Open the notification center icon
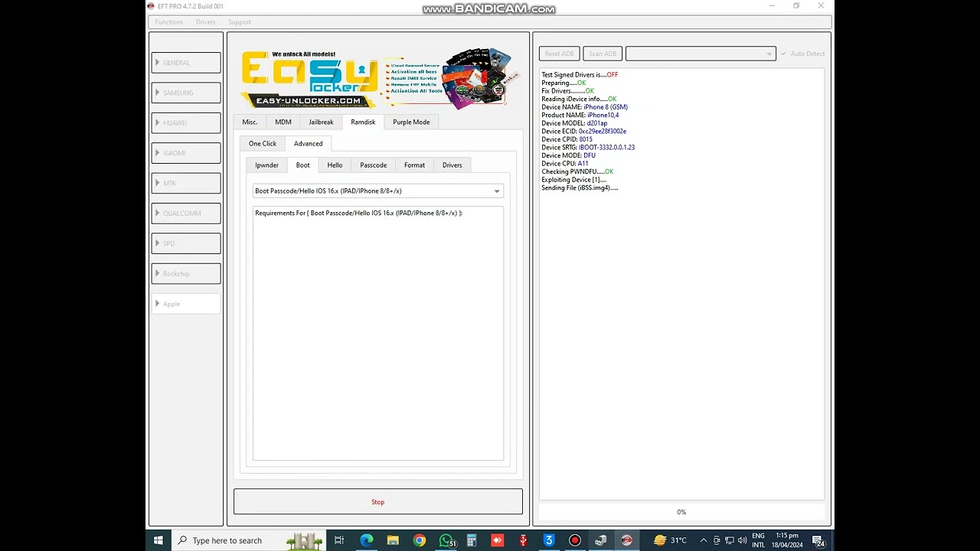980x551 pixels. click(819, 541)
